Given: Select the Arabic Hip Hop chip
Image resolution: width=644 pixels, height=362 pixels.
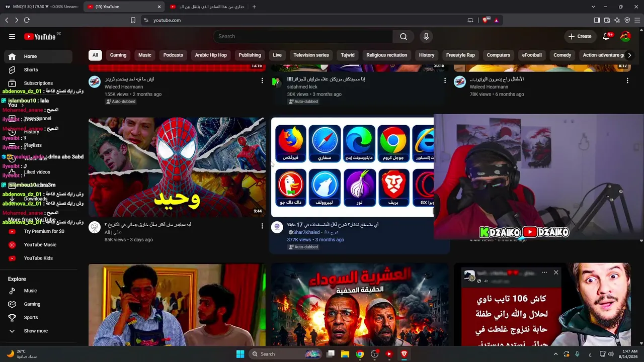Looking at the screenshot, I should (211, 55).
